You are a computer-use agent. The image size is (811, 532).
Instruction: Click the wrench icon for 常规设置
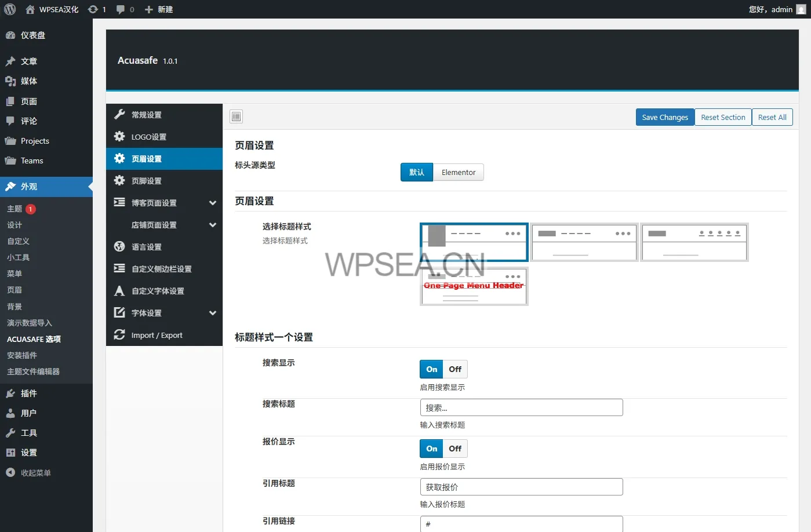coord(119,115)
